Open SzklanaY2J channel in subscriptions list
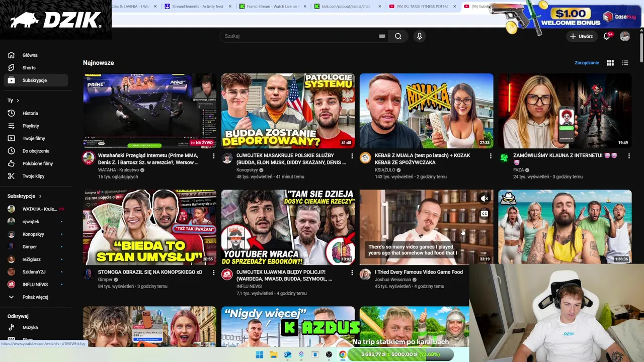This screenshot has width=644, height=362. tap(35, 272)
